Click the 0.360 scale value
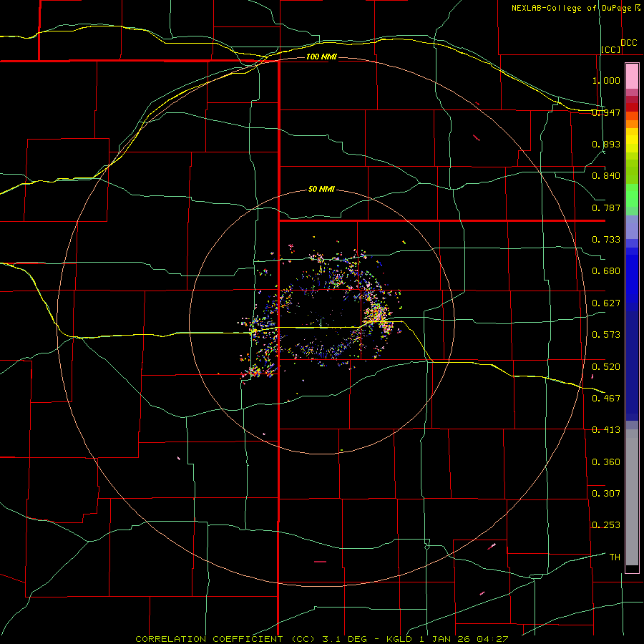The image size is (644, 644). 606,462
